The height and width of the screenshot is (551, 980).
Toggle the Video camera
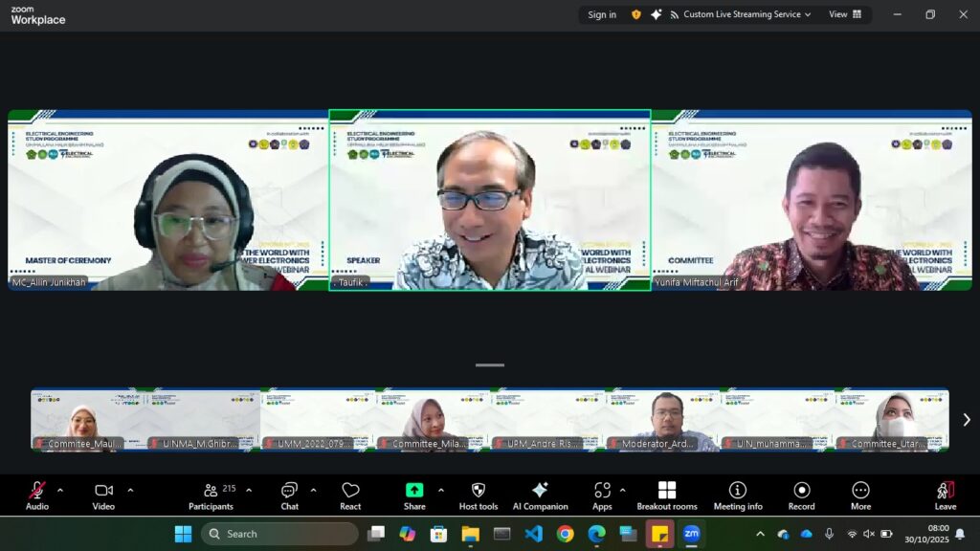point(103,495)
